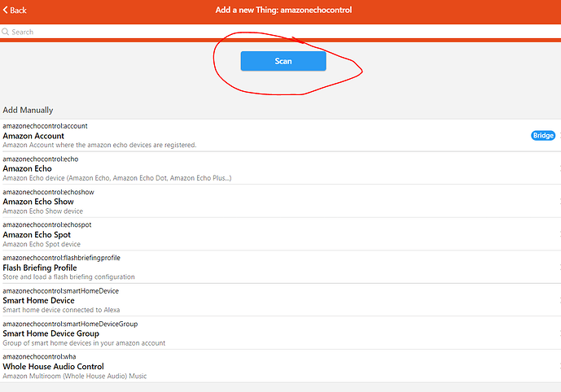This screenshot has width=561, height=392.
Task: Click the magnifier icon in search bar
Action: [6, 32]
